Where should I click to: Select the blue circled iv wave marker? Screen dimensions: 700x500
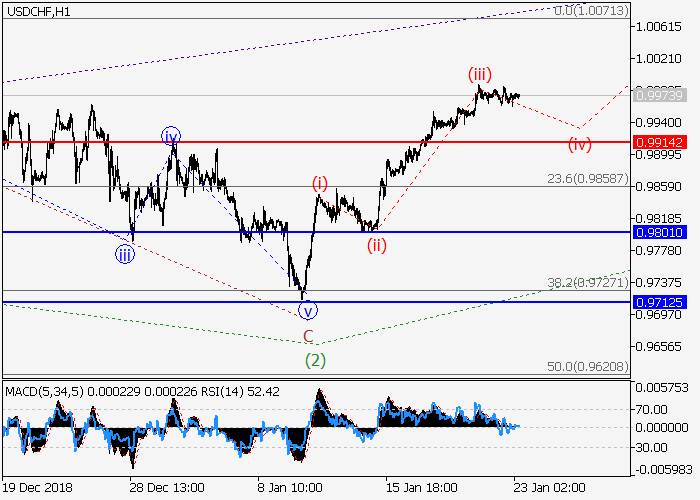(x=172, y=136)
